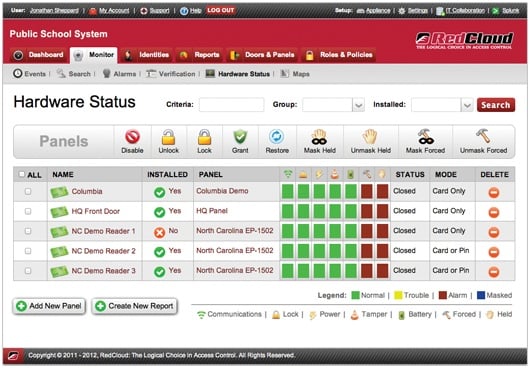Screen dimensions: 530x368
Task: Click the Communications column header icon
Action: 288,174
